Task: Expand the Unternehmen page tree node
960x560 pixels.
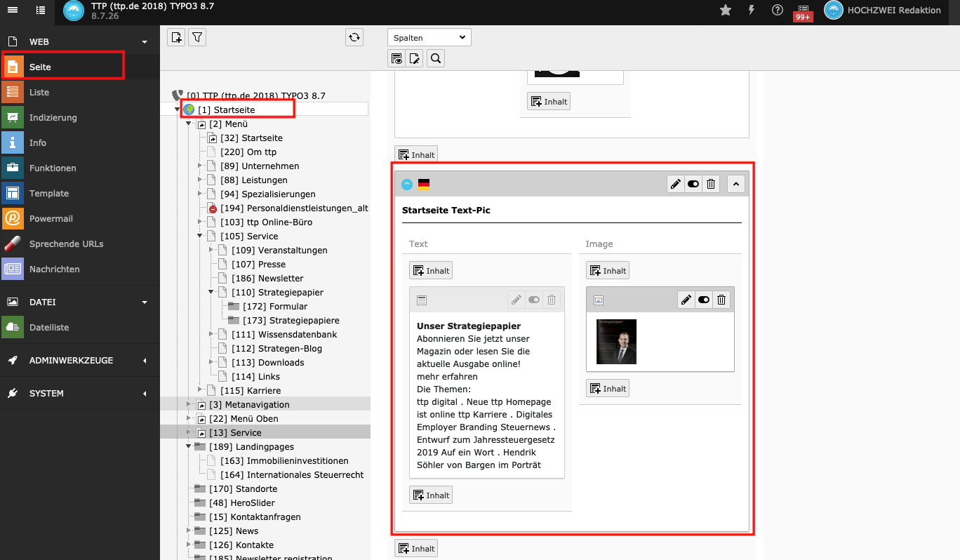Action: tap(200, 166)
